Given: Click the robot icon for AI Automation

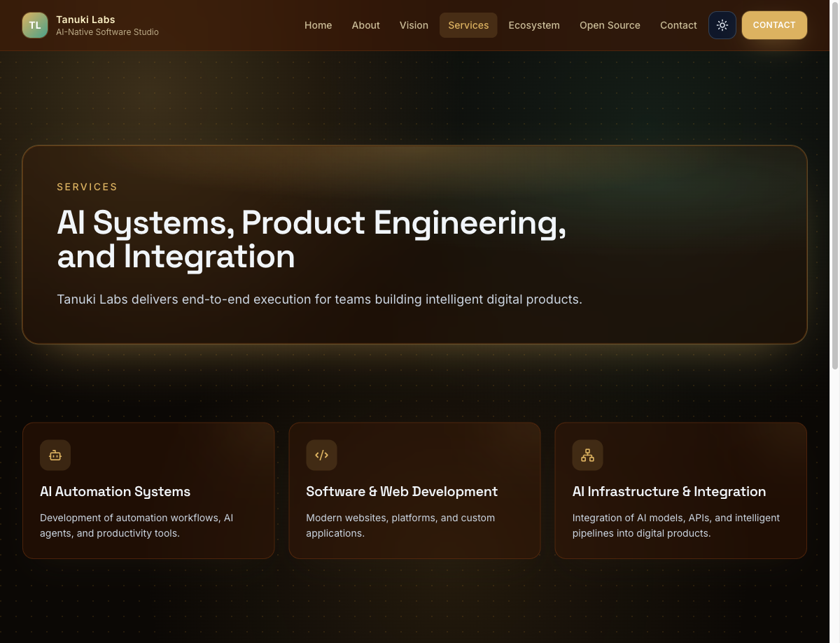Looking at the screenshot, I should [55, 455].
